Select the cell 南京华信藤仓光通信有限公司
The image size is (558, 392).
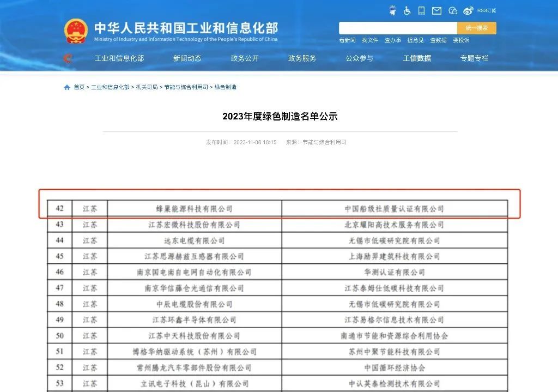(195, 288)
